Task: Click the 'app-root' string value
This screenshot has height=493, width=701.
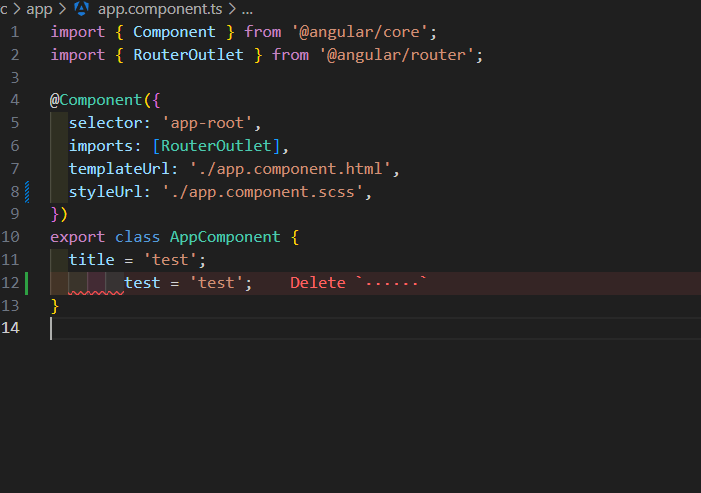Action: coord(207,123)
